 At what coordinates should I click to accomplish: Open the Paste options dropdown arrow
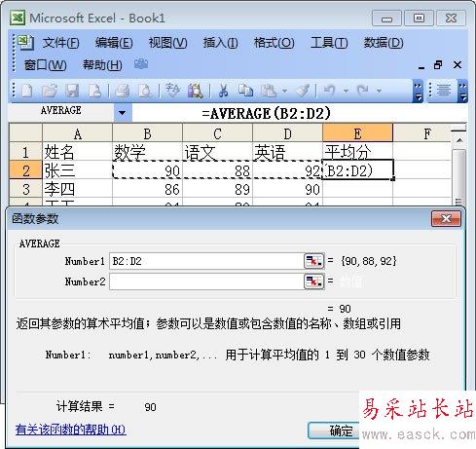click(284, 91)
